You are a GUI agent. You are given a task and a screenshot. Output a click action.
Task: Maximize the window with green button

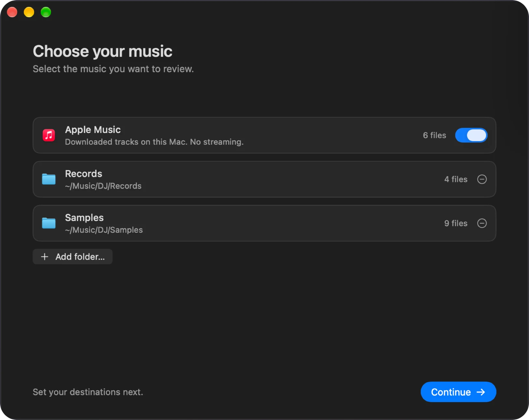(46, 12)
